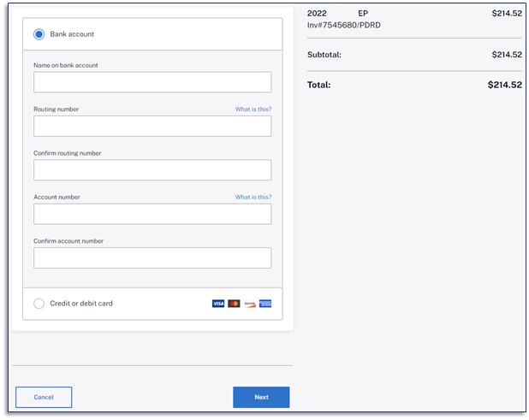
Task: Click the Account number text field
Action: pos(152,214)
